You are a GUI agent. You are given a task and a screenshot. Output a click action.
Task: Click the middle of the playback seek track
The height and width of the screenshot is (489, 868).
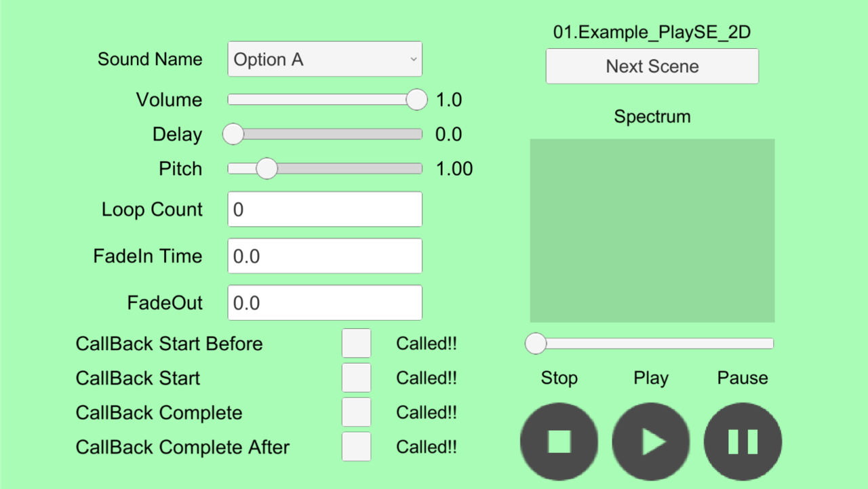pos(652,344)
